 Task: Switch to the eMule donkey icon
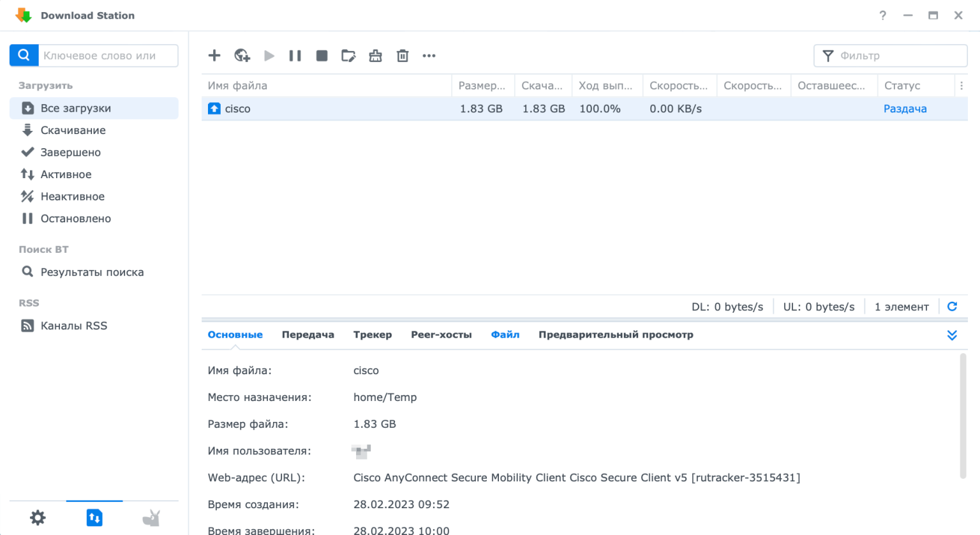click(151, 517)
